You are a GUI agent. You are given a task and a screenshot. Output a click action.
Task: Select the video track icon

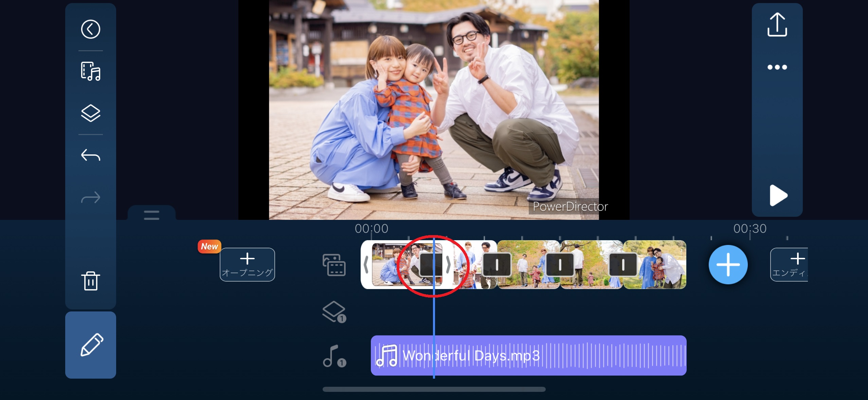tap(334, 265)
